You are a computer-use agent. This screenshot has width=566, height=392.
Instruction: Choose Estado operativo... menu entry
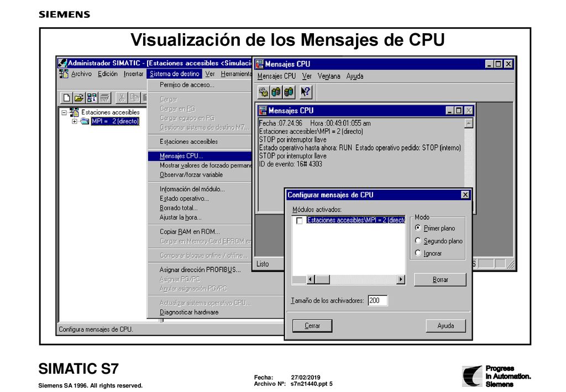point(199,198)
